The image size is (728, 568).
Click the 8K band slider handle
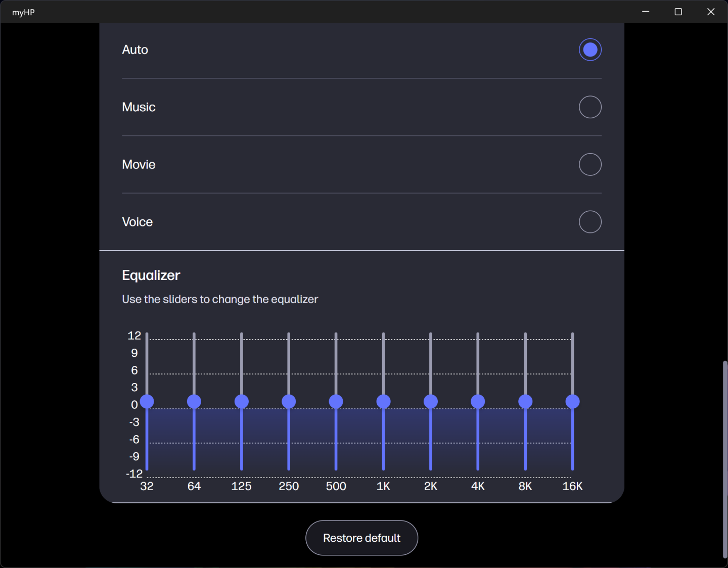[525, 401]
